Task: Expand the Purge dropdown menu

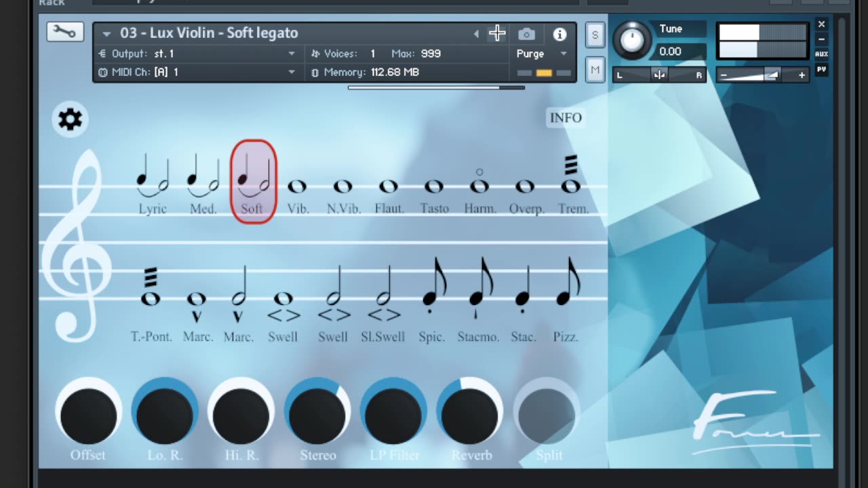Action: [542, 54]
